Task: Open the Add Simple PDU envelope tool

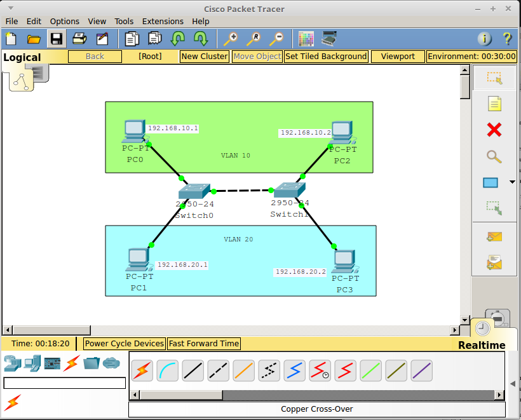Action: pyautogui.click(x=494, y=236)
